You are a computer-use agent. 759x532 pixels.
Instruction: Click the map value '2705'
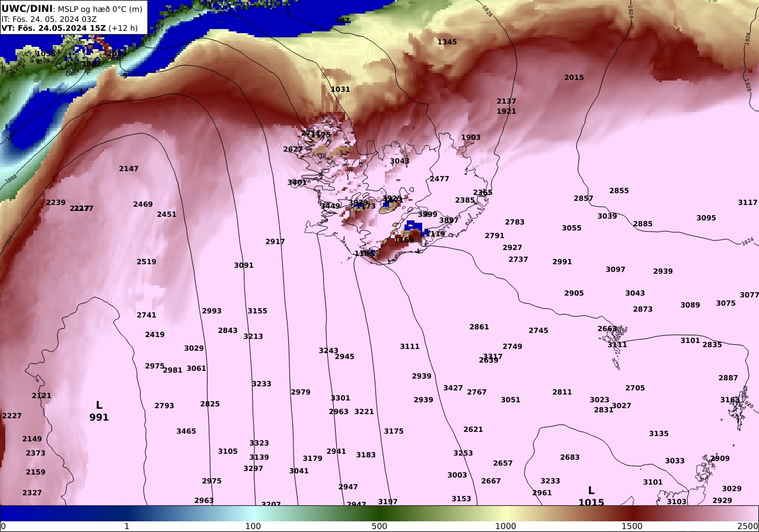(x=635, y=388)
